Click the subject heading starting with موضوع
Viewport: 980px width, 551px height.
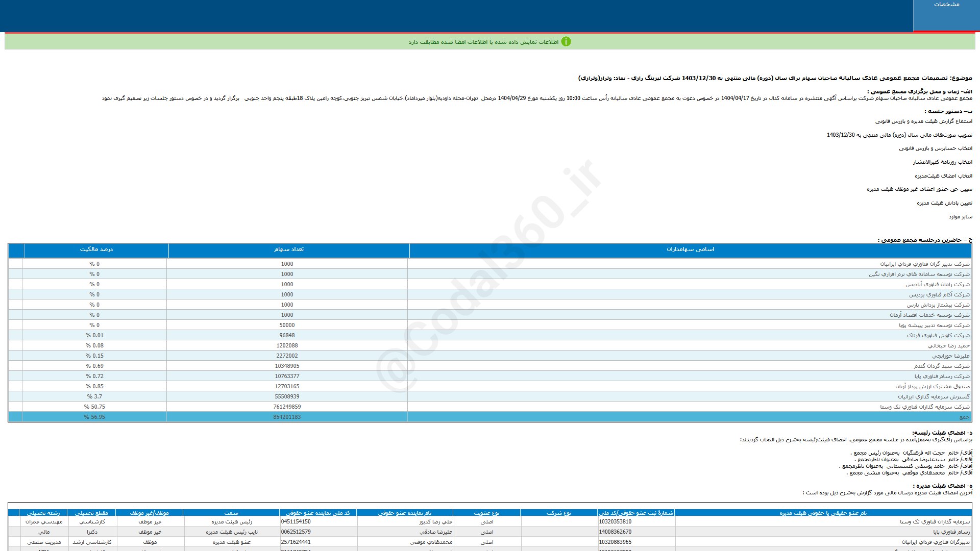[x=775, y=78]
